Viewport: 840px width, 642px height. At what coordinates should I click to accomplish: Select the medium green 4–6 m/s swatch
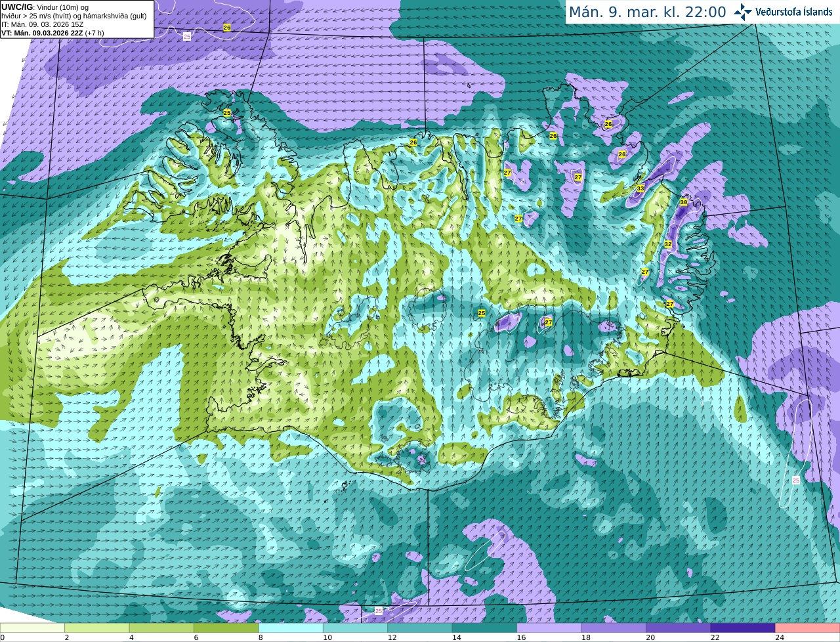161,628
